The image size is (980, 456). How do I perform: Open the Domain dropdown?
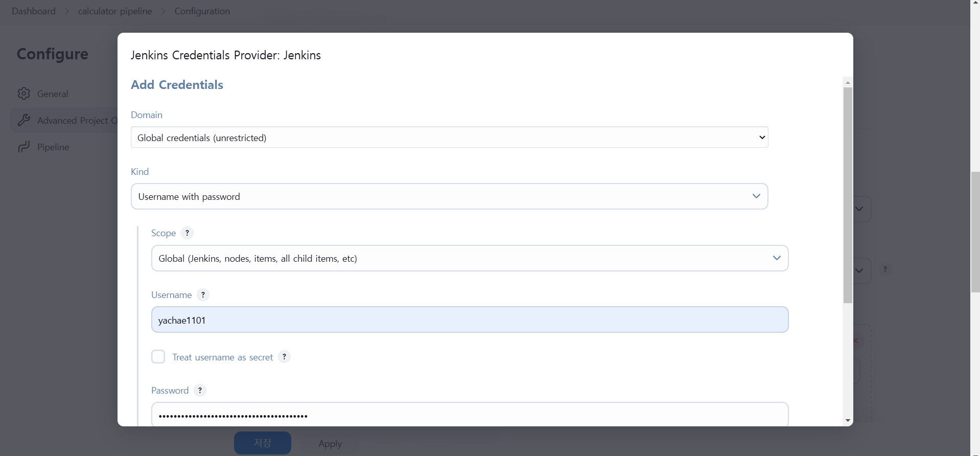click(x=450, y=137)
